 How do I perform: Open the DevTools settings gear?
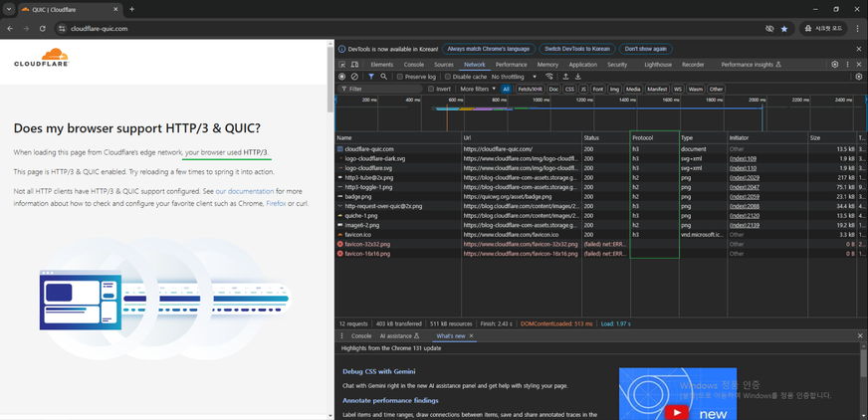[x=835, y=64]
